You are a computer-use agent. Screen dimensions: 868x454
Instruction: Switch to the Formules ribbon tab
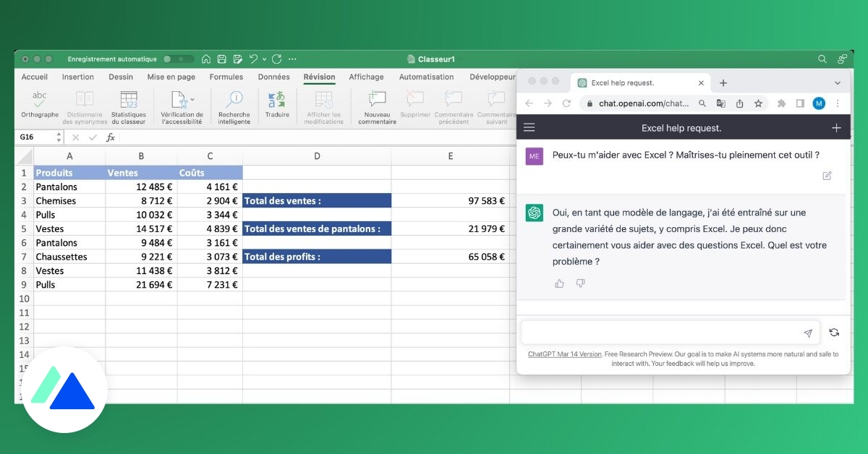point(226,77)
